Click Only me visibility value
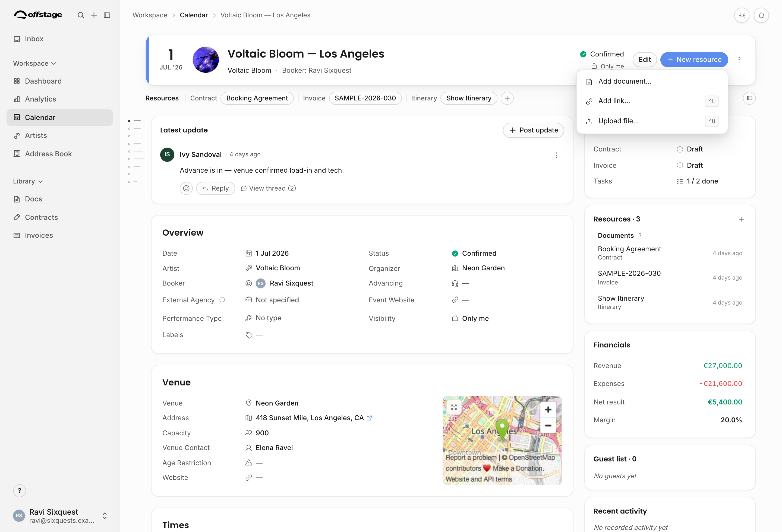Image resolution: width=782 pixels, height=532 pixels. (x=475, y=318)
